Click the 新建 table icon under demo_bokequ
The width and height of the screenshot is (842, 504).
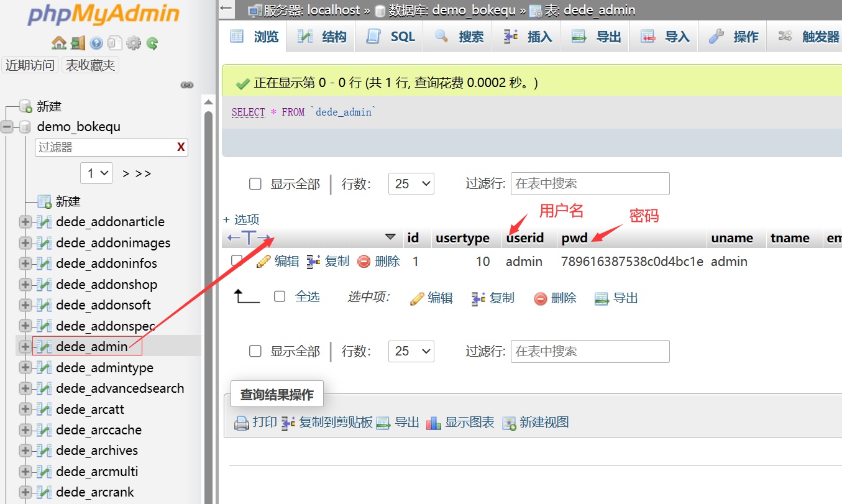44,201
